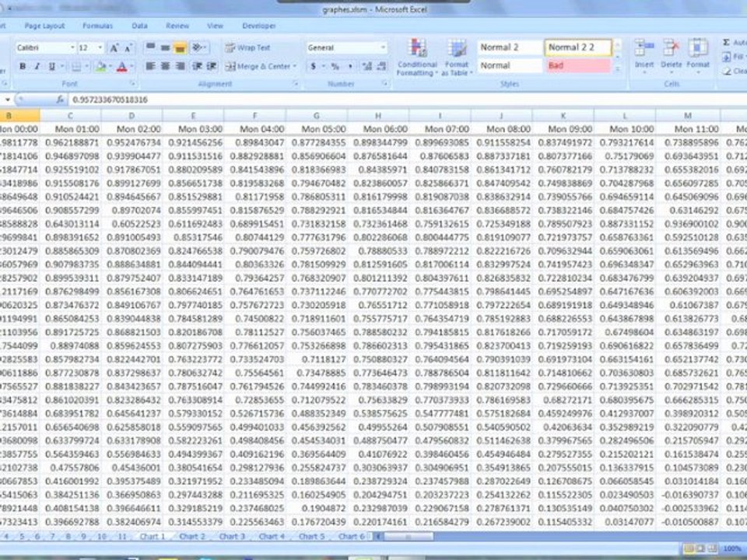Open View ribbon tab

[215, 26]
